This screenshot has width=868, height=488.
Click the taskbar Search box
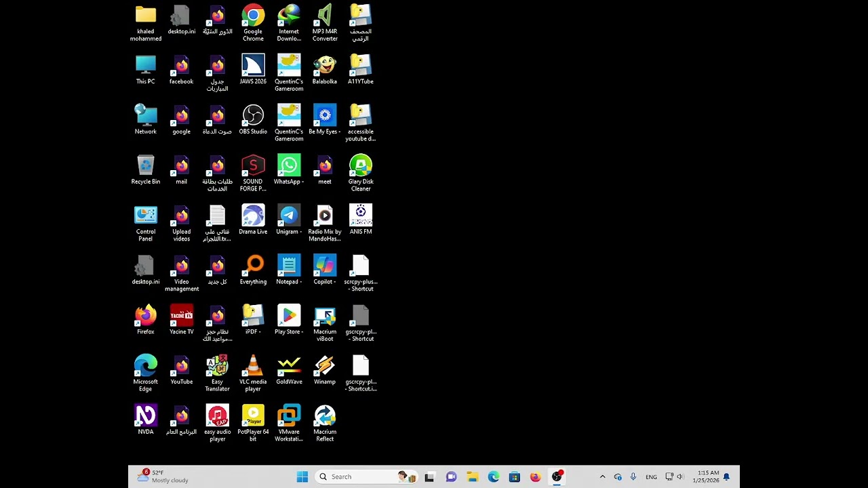(x=366, y=476)
